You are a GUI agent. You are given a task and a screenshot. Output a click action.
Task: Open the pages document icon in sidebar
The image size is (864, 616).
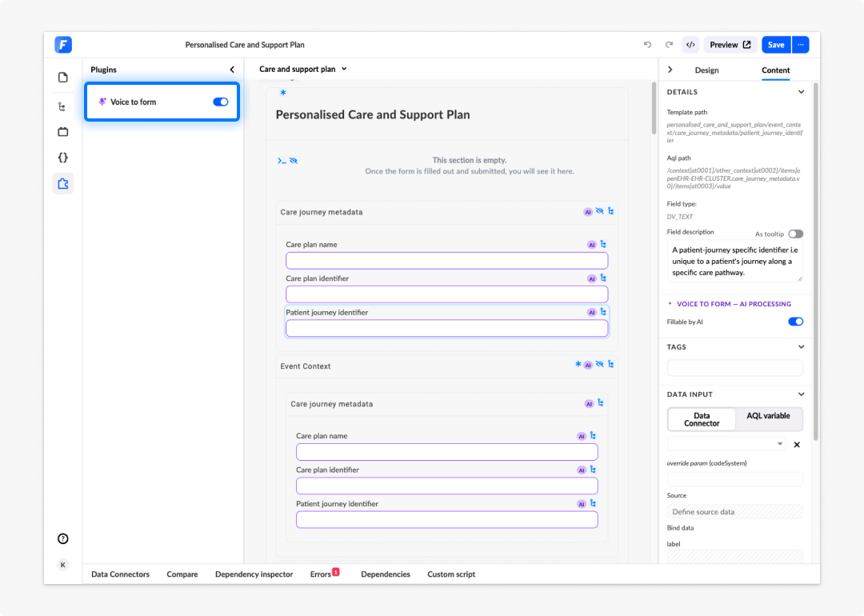(63, 77)
